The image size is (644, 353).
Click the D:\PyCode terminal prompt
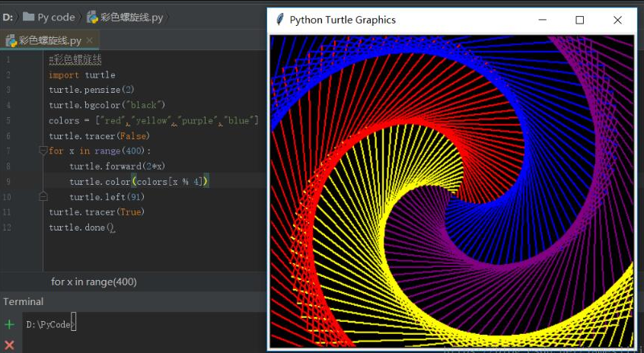coord(51,324)
